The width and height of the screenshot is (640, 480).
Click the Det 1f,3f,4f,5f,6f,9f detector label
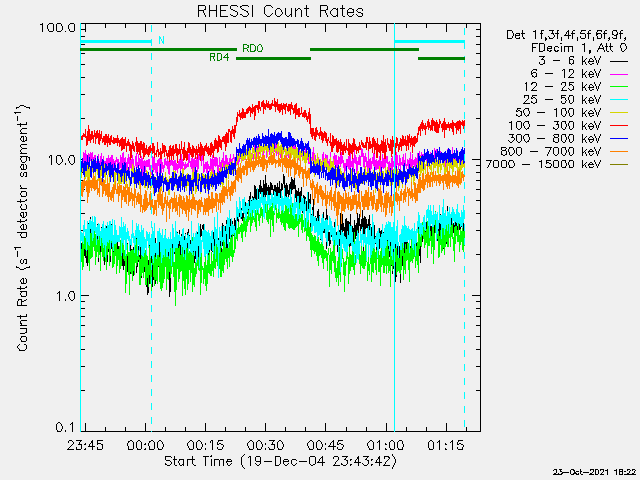tap(567, 35)
